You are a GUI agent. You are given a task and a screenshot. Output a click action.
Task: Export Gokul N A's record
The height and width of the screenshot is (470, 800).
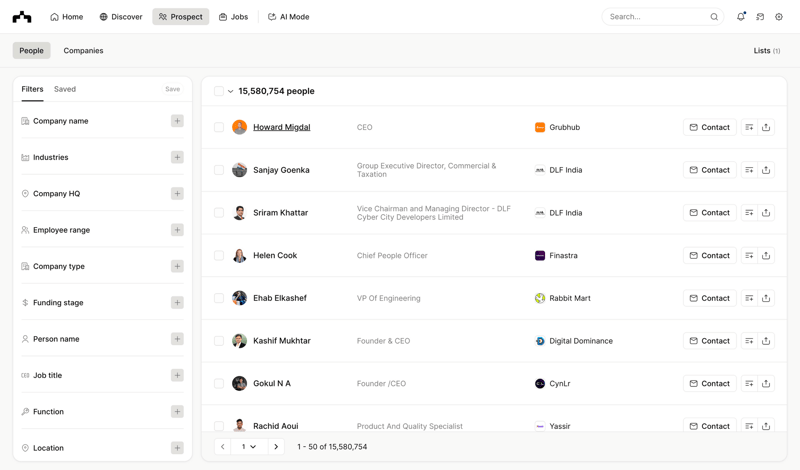tap(766, 383)
